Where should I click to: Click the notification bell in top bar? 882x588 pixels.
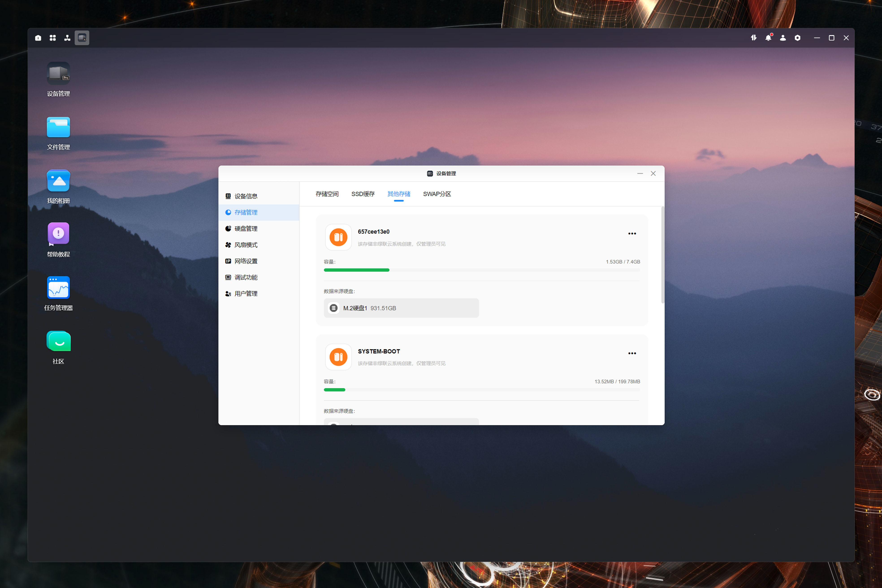pos(768,38)
